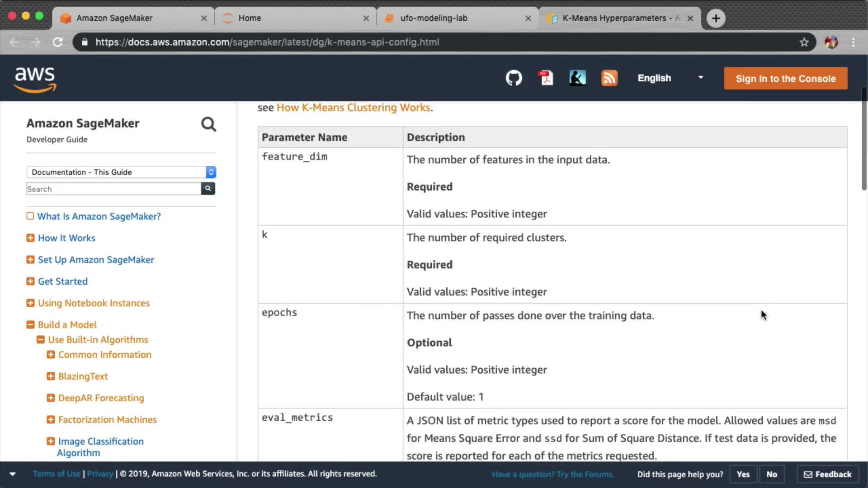Viewport: 868px width, 488px height.
Task: Toggle the What Is Amazon SageMaker box
Action: tap(30, 216)
